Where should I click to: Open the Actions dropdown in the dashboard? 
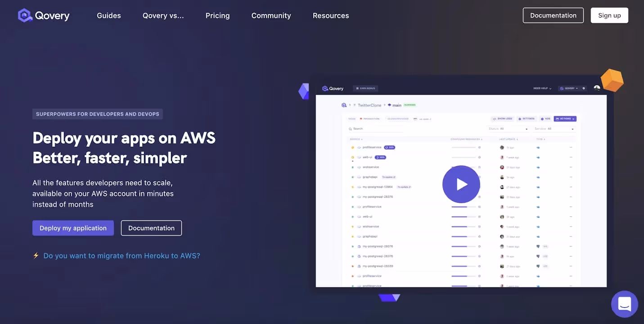pos(565,119)
